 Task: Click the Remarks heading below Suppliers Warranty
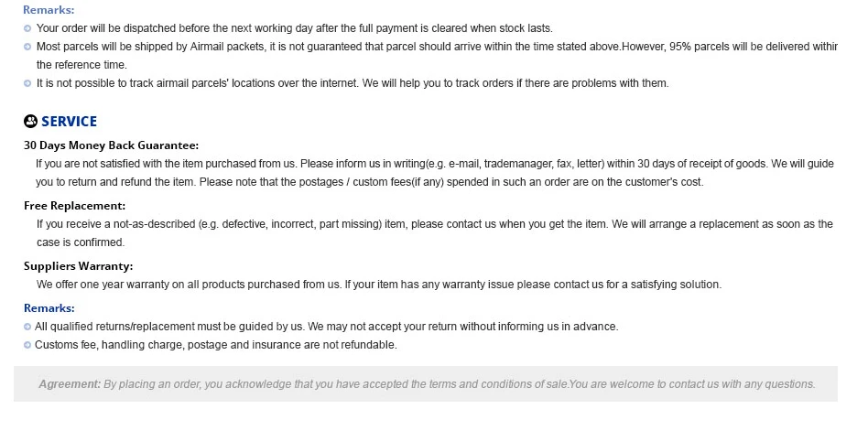49,308
